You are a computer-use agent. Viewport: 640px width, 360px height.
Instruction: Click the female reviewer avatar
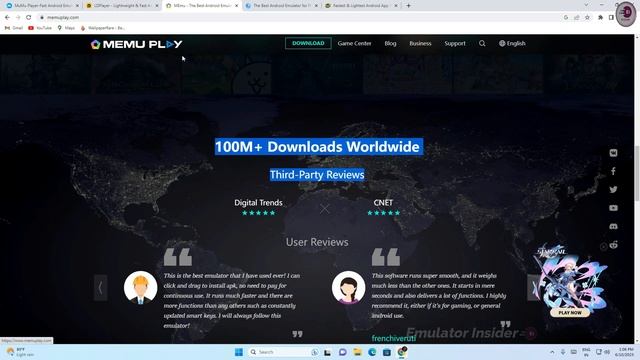point(348,288)
